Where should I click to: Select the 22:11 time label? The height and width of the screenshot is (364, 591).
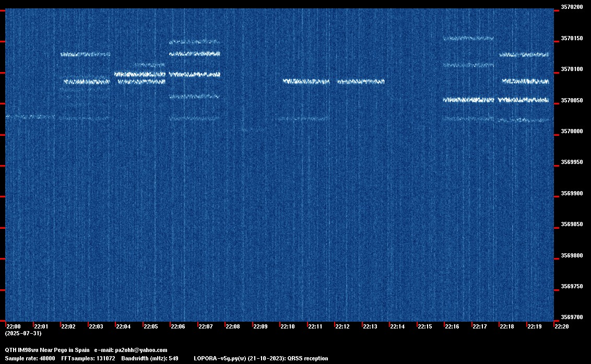point(315,326)
